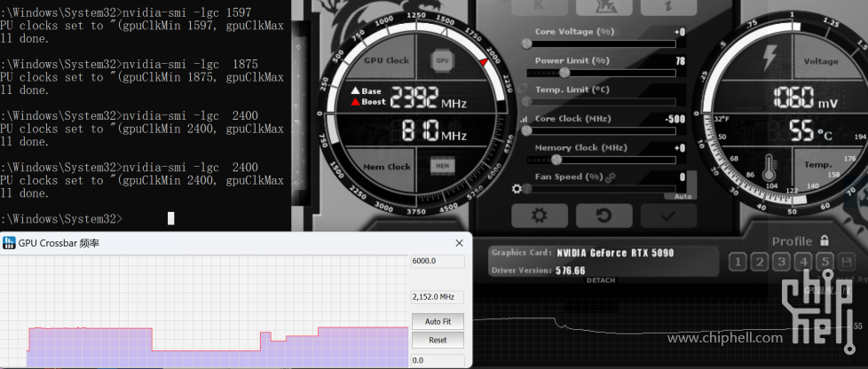The width and height of the screenshot is (868, 369).
Task: Click the command prompt cursor on the last line
Action: (171, 218)
